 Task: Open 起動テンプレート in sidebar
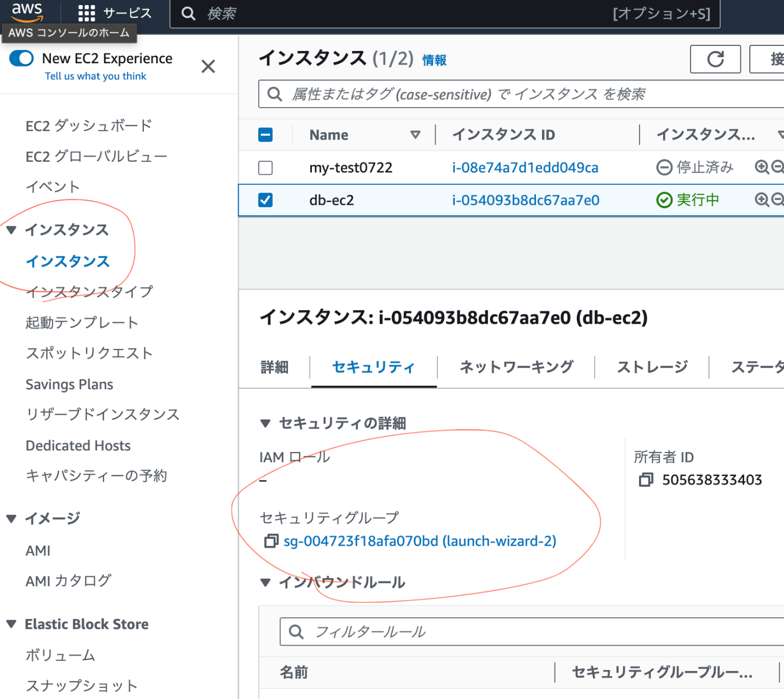point(82,323)
